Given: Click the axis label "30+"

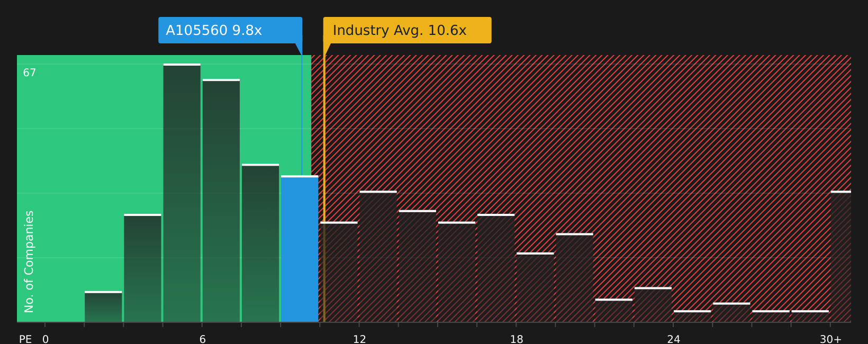Looking at the screenshot, I should coord(830,339).
